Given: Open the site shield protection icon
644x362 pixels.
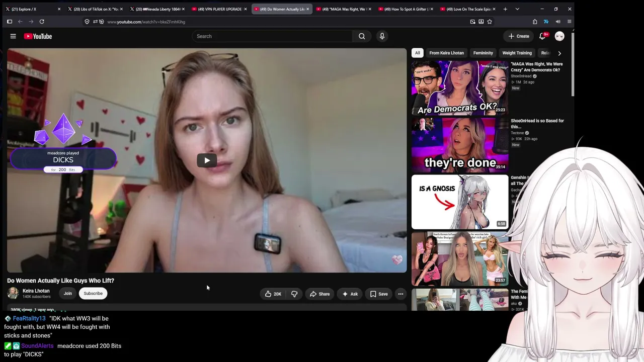Looking at the screenshot, I should point(87,22).
